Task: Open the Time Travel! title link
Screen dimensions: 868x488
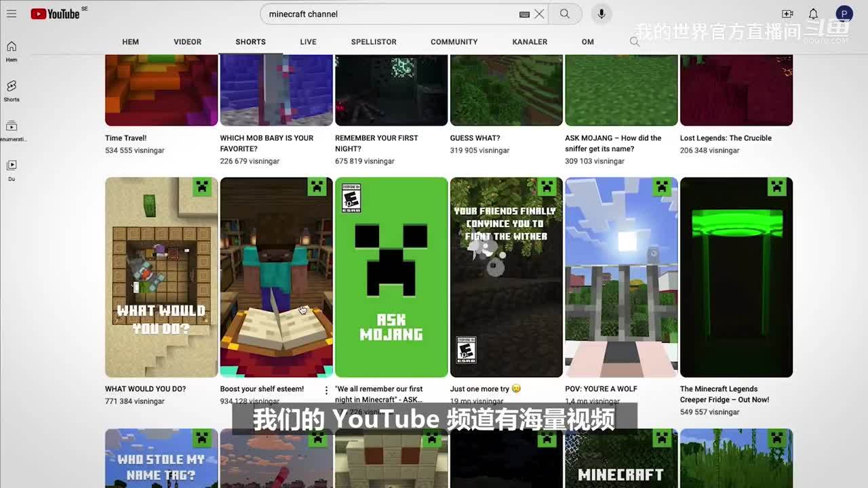Action: [125, 138]
